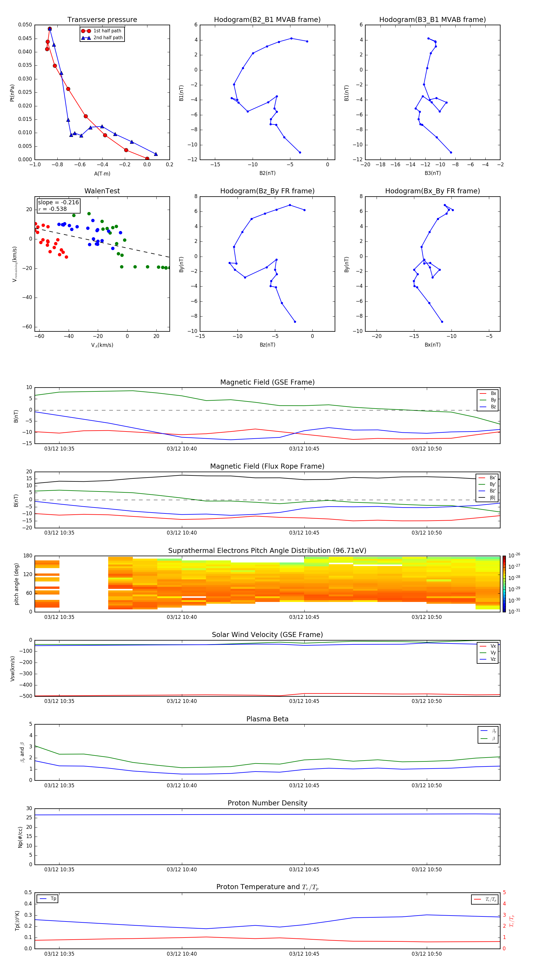Select the "slope = -0.216" annotation text

click(58, 203)
